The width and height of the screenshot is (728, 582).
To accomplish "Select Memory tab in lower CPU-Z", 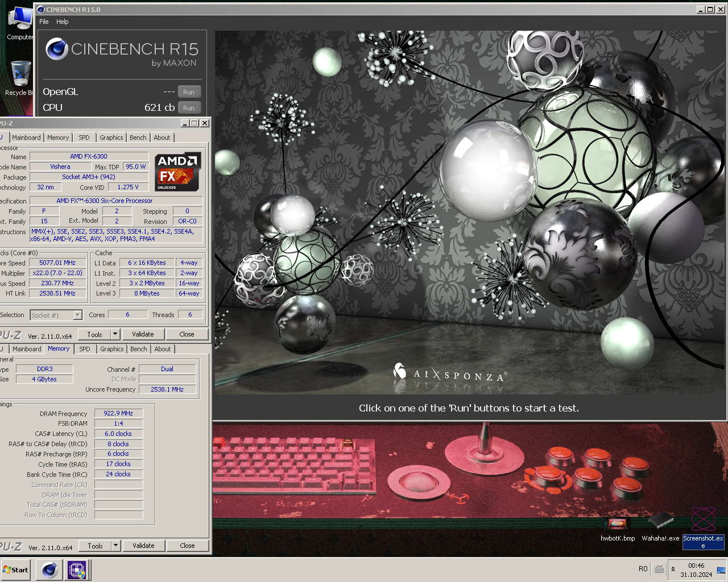I will 59,348.
